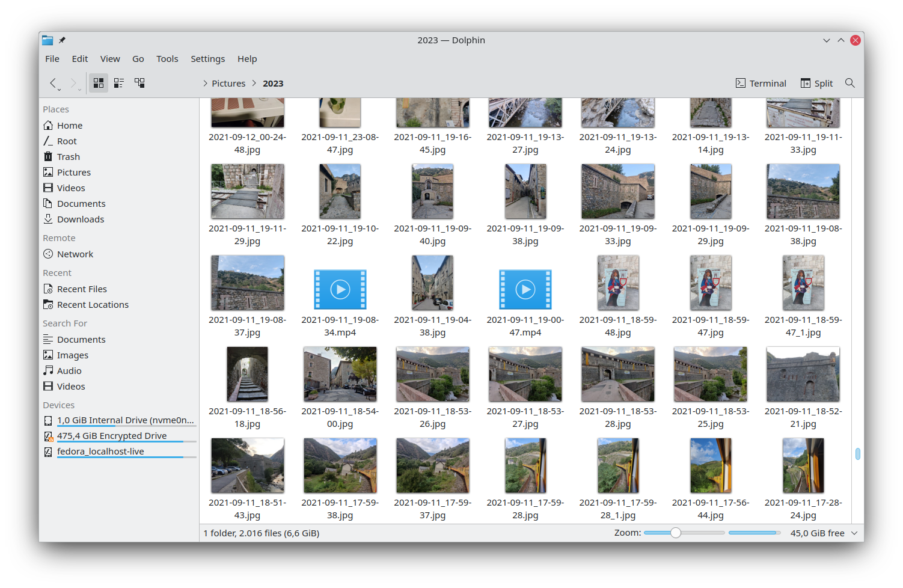Viewport: 903px width, 588px height.
Task: Select 475,4 GiB Encrypted Drive device
Action: coord(111,436)
